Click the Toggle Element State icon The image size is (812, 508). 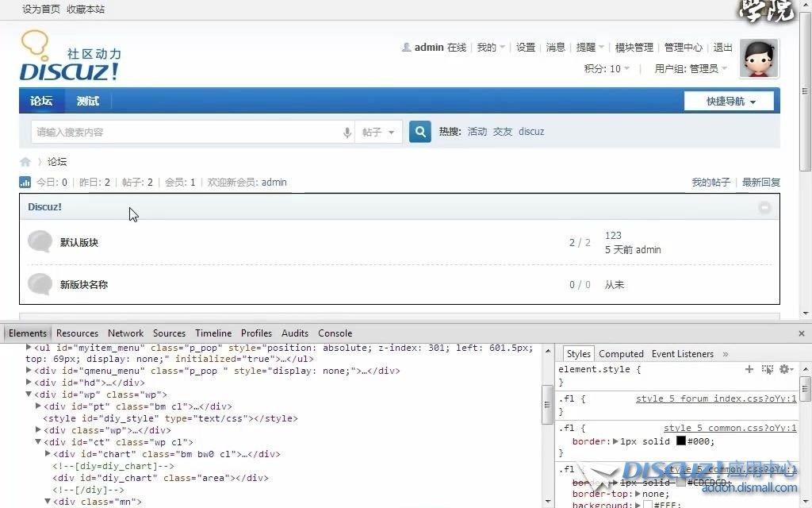coord(767,369)
